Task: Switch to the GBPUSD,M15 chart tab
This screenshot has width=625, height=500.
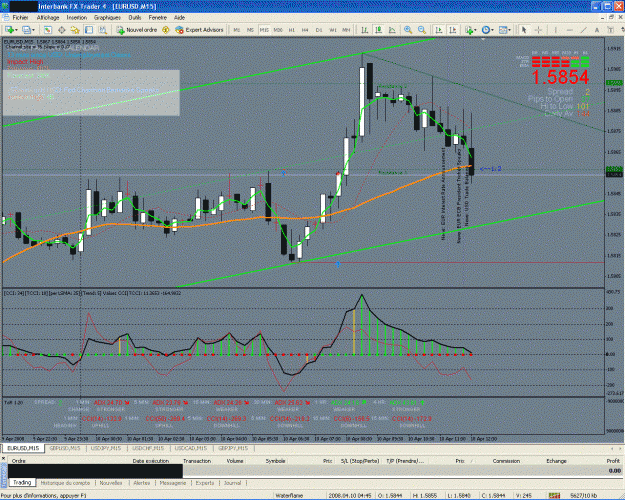Action: click(65, 448)
